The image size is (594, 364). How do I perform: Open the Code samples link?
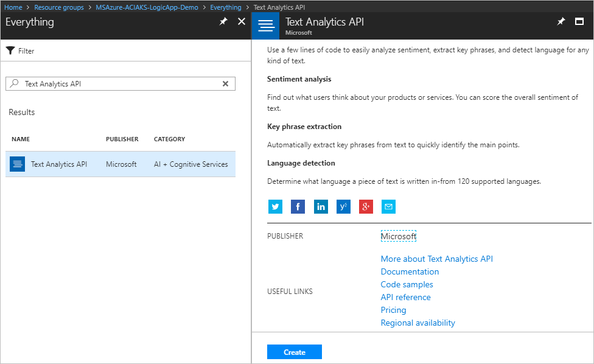click(x=407, y=284)
